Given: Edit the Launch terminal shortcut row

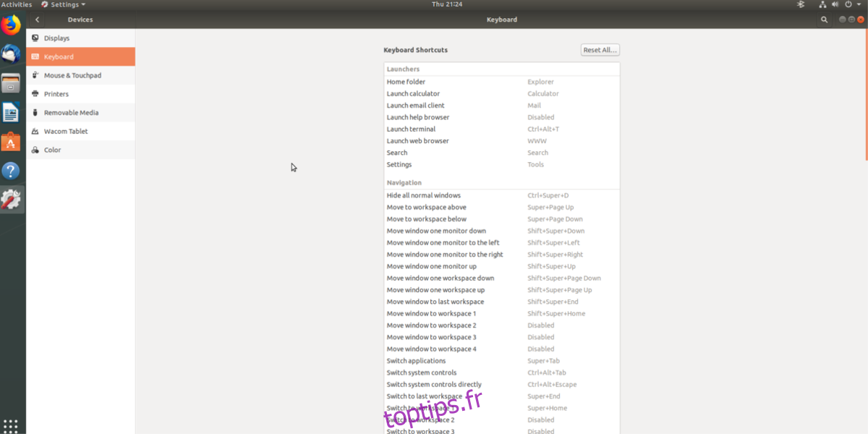Looking at the screenshot, I should click(x=501, y=129).
